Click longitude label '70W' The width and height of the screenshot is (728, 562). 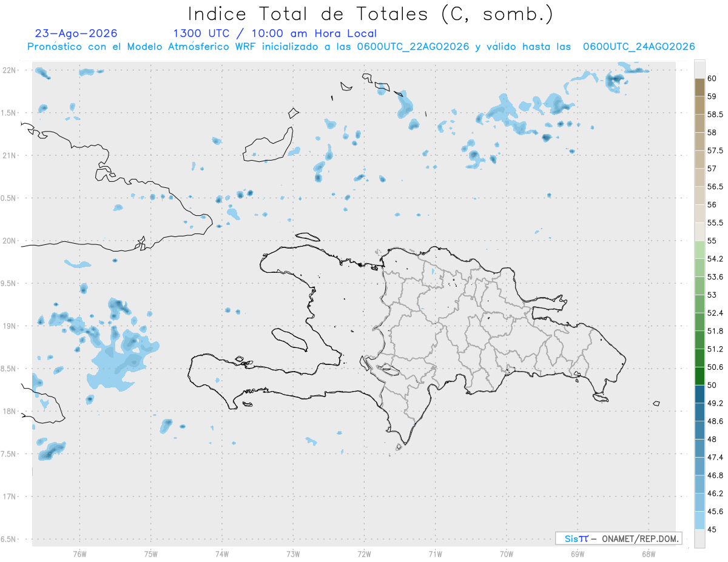tap(507, 554)
